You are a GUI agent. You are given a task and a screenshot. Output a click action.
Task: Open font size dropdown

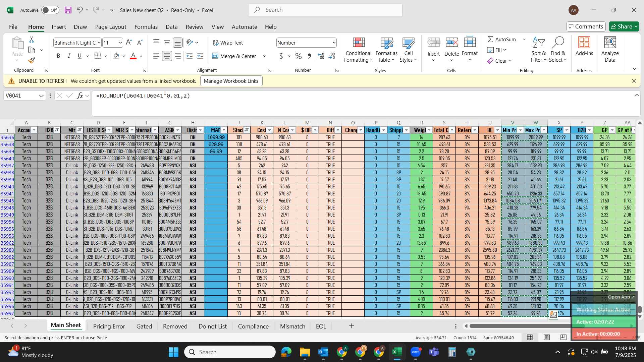point(120,43)
